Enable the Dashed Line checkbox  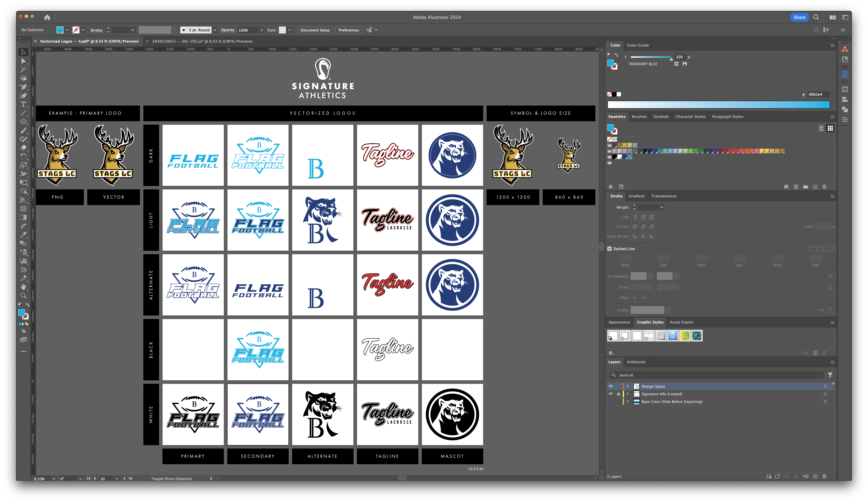click(609, 249)
